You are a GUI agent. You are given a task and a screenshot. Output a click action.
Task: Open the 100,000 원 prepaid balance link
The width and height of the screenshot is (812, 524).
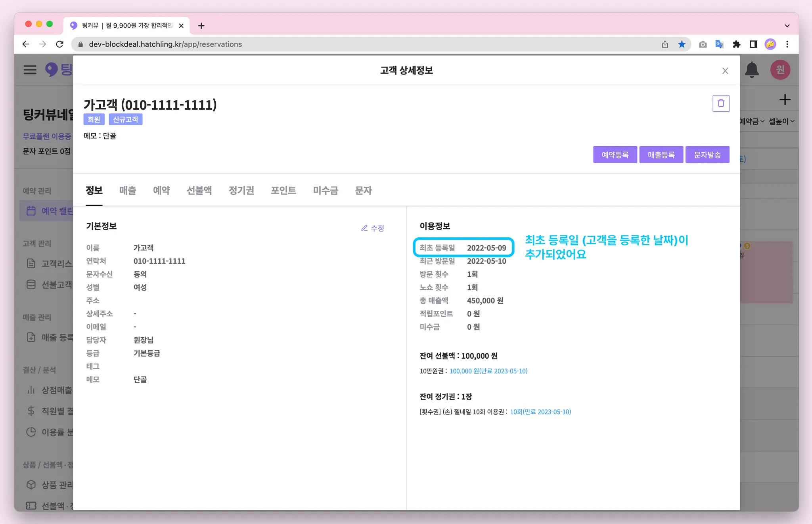point(488,371)
